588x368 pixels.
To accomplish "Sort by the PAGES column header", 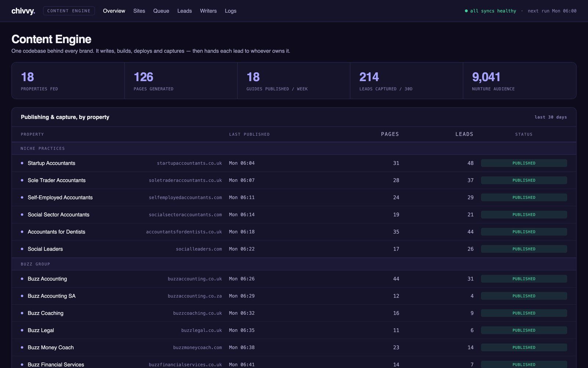I will pos(390,134).
